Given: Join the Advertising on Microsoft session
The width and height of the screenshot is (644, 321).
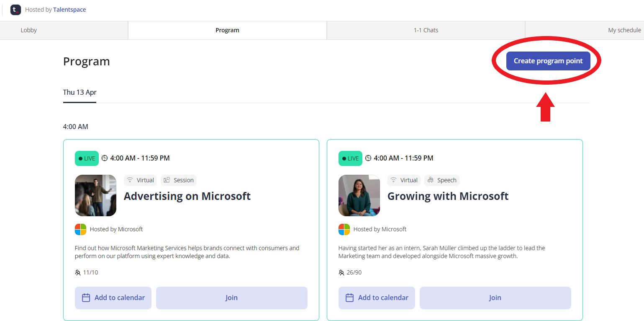Looking at the screenshot, I should [232, 298].
